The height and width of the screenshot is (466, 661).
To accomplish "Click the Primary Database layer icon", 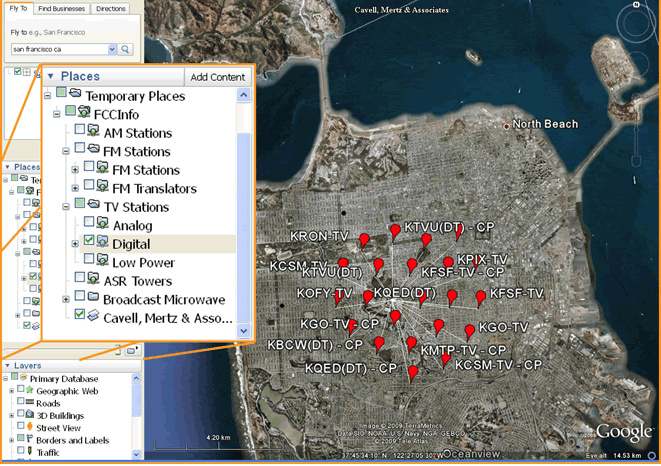I will click(x=24, y=377).
